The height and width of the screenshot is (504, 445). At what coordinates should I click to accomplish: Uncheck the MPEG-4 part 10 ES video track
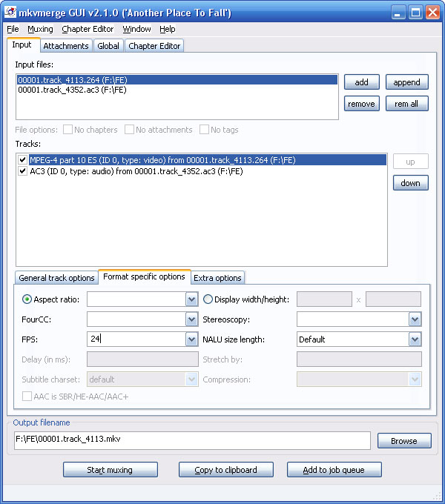point(22,160)
